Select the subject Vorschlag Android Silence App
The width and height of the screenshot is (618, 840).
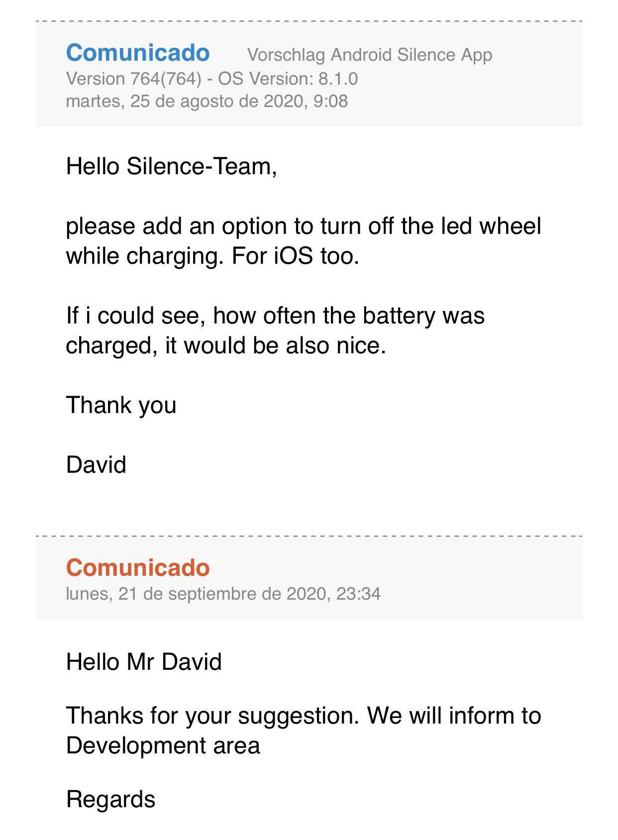pos(369,55)
